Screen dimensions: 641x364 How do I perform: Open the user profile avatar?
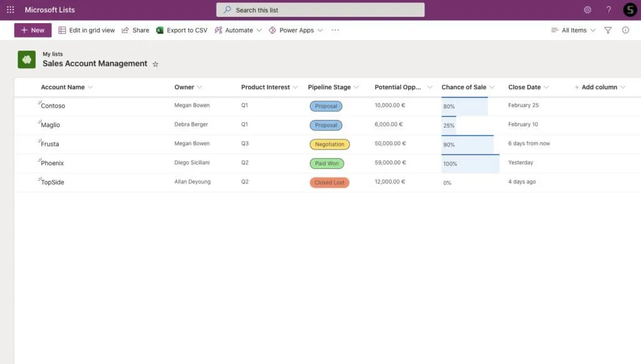[x=630, y=10]
